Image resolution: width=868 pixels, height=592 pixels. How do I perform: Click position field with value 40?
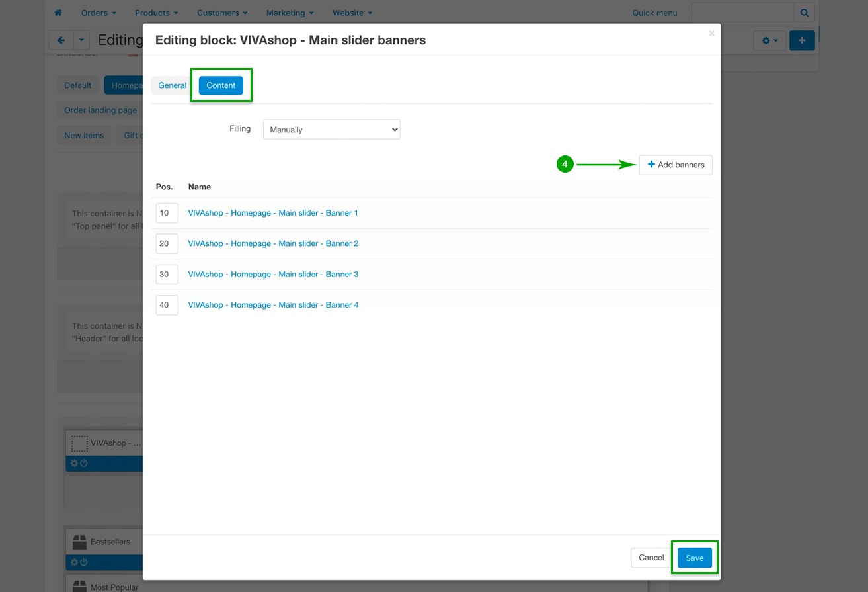point(167,305)
